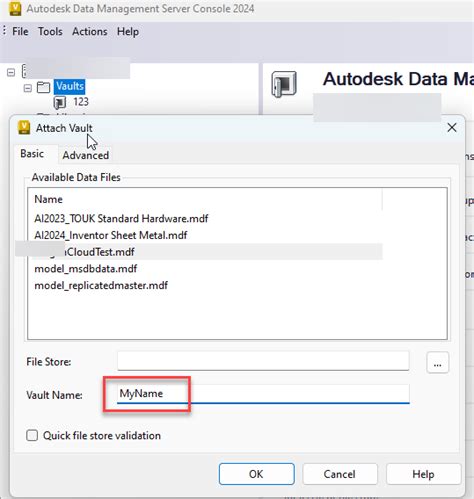Screen dimensions: 474x499
Task: Click the menu bar grip handle
Action: pyautogui.click(x=4, y=31)
